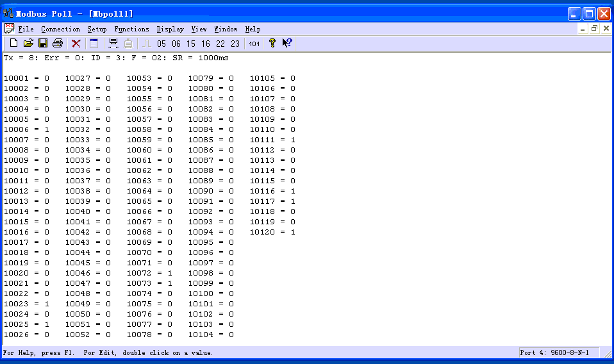
Task: Click the Print icon in toolbar
Action: [x=58, y=44]
